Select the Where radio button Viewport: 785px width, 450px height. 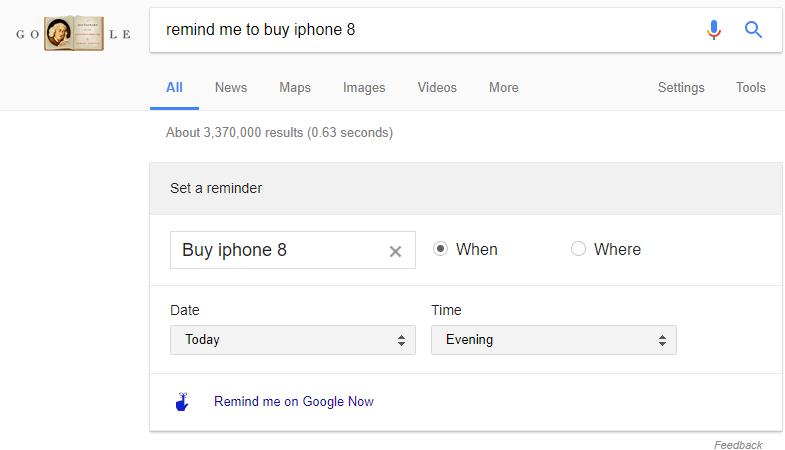[578, 249]
